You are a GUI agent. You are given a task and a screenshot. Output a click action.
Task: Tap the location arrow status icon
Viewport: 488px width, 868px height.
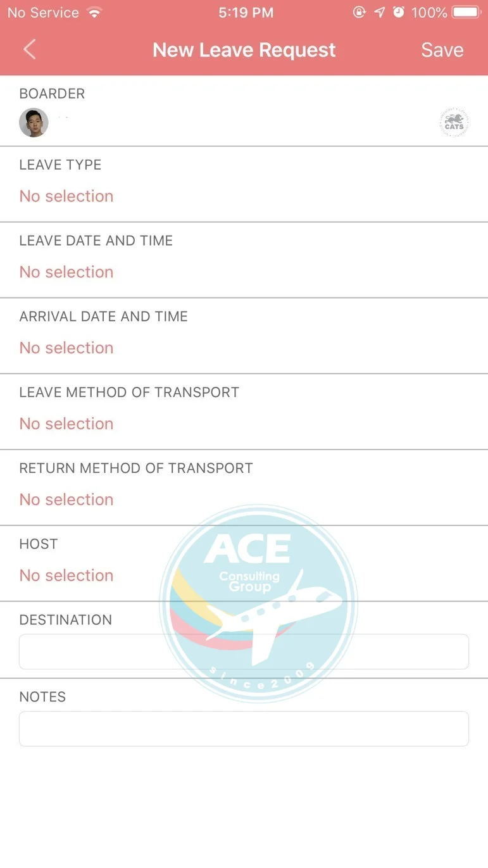tap(379, 12)
